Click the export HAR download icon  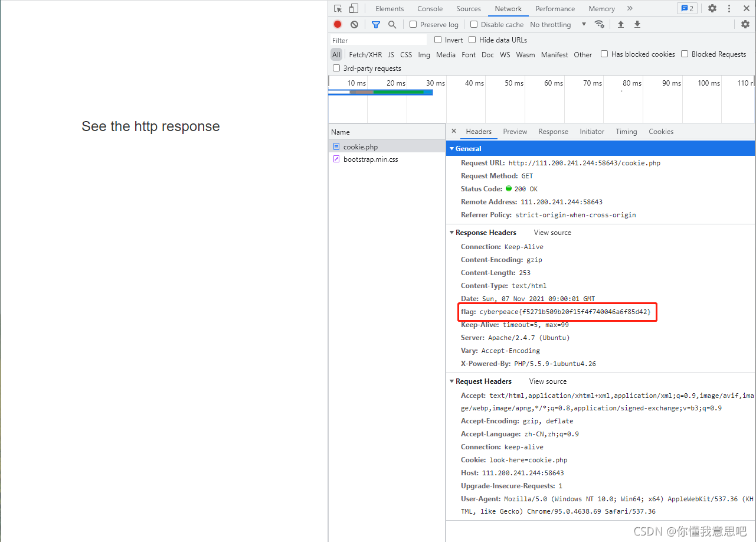637,24
